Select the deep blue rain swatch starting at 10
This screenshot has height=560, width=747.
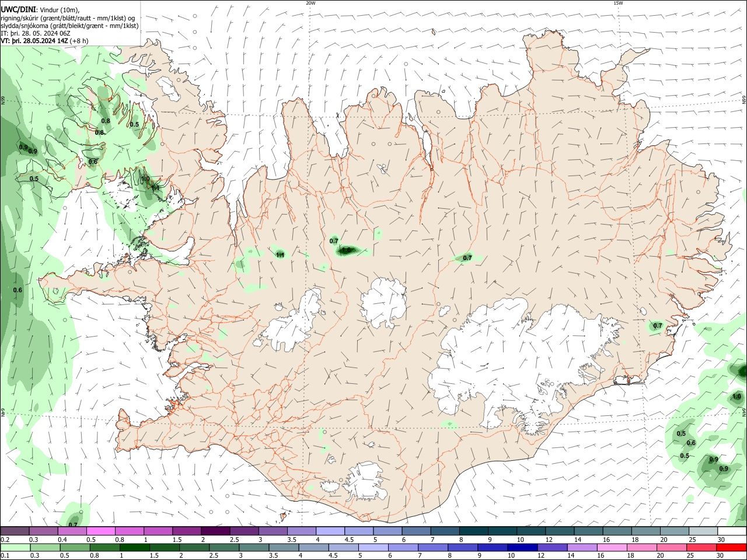523,548
